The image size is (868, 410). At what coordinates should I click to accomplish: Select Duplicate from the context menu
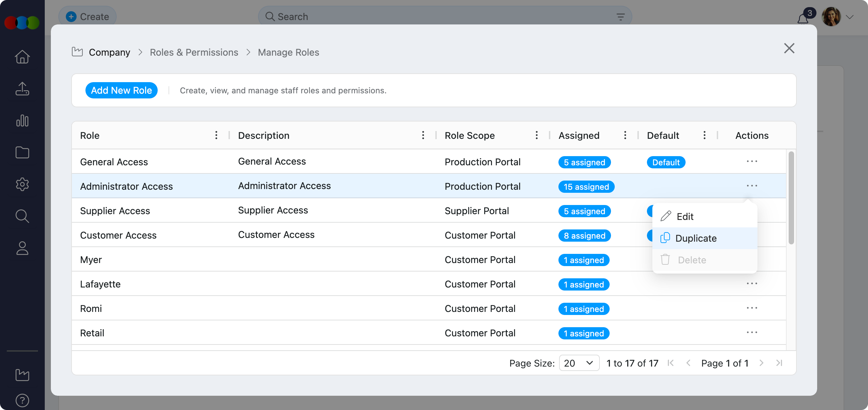(x=696, y=238)
